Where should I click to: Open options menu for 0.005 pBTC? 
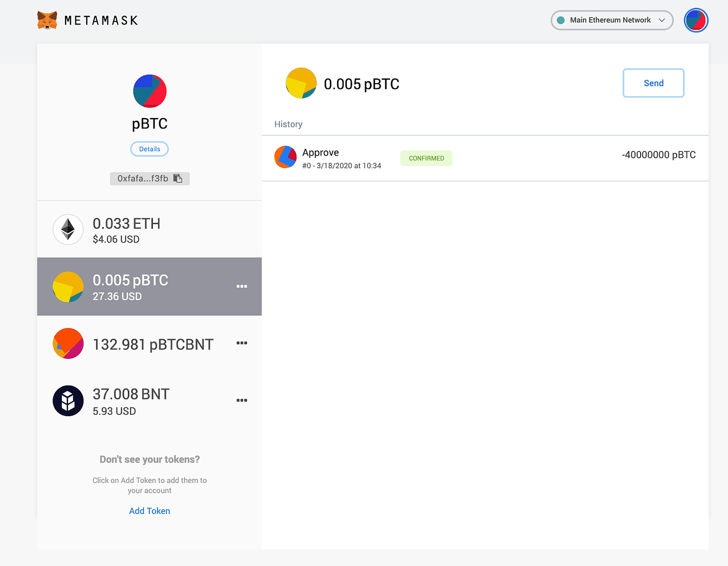click(x=242, y=287)
